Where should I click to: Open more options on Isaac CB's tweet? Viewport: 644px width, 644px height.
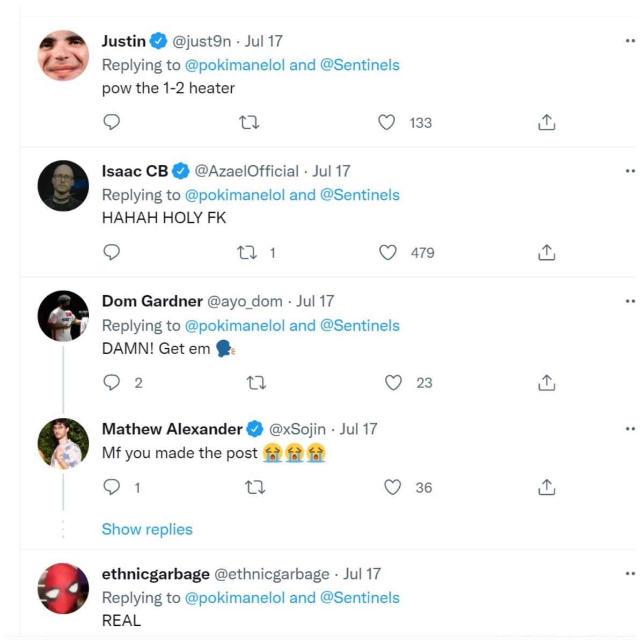point(630,171)
